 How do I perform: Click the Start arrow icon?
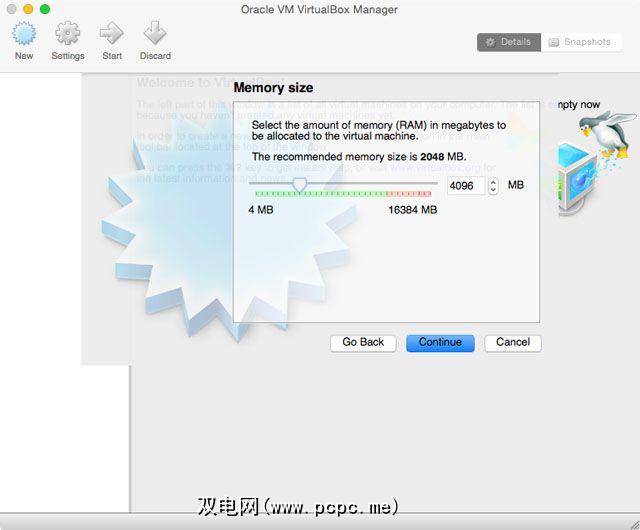112,33
